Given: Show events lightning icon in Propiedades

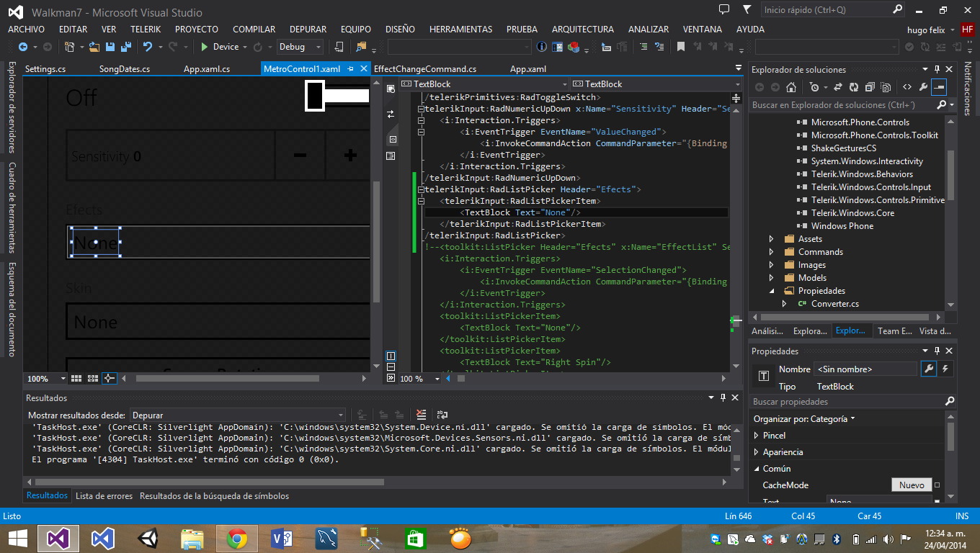Looking at the screenshot, I should coord(945,369).
